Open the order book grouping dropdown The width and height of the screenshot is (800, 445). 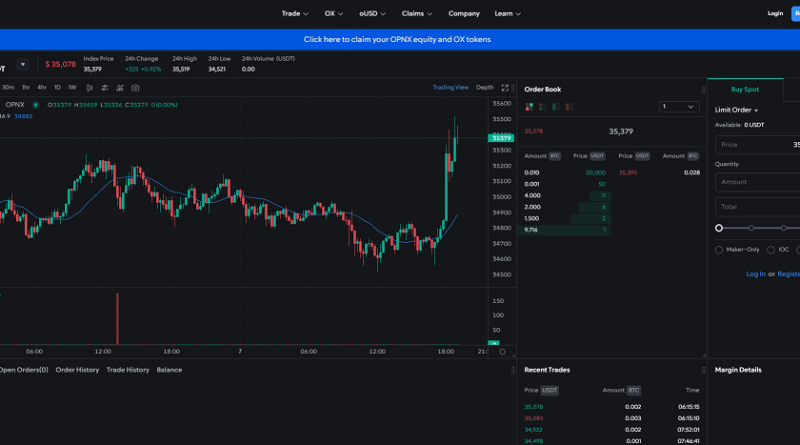679,107
